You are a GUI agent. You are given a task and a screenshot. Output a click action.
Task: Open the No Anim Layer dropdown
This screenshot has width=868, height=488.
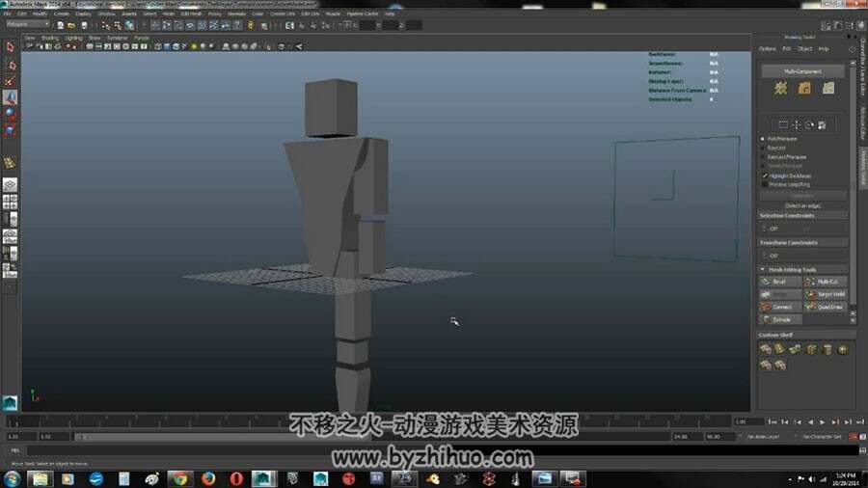pyautogui.click(x=764, y=437)
